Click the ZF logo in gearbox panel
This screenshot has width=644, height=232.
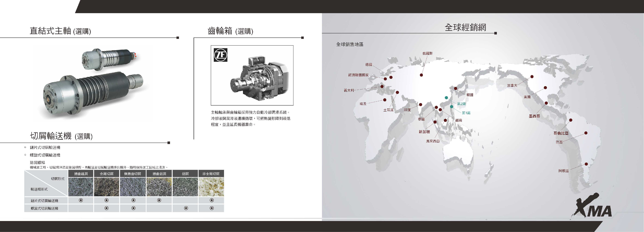220,55
